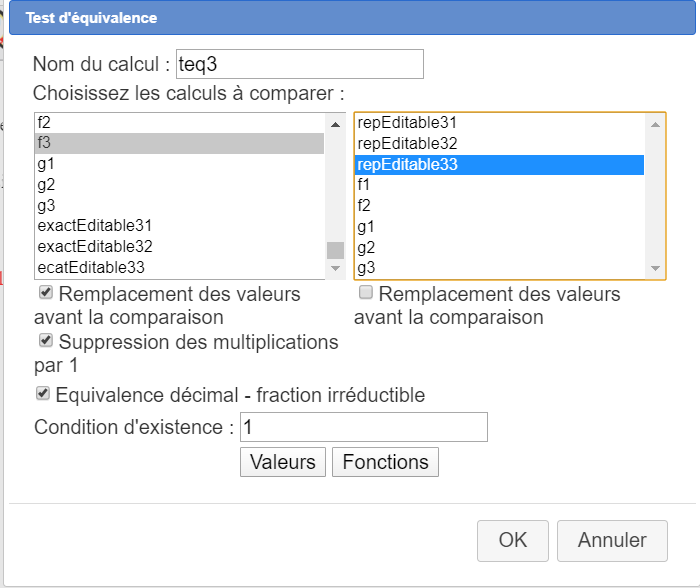Select g1 in the left list
Screen dimensions: 700x588
pyautogui.click(x=46, y=164)
